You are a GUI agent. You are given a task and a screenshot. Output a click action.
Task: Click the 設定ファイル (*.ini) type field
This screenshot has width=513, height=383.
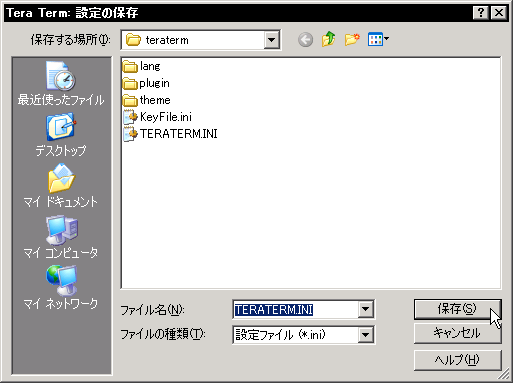point(295,335)
